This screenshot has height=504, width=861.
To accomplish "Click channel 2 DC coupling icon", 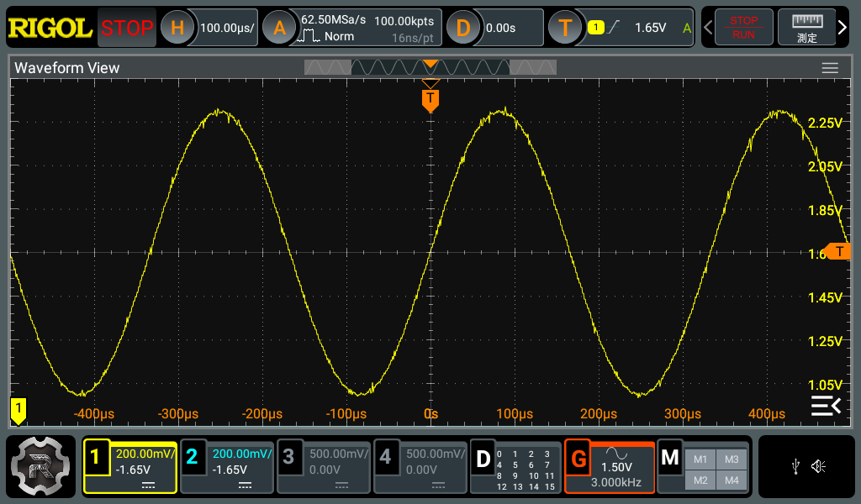I will [245, 486].
